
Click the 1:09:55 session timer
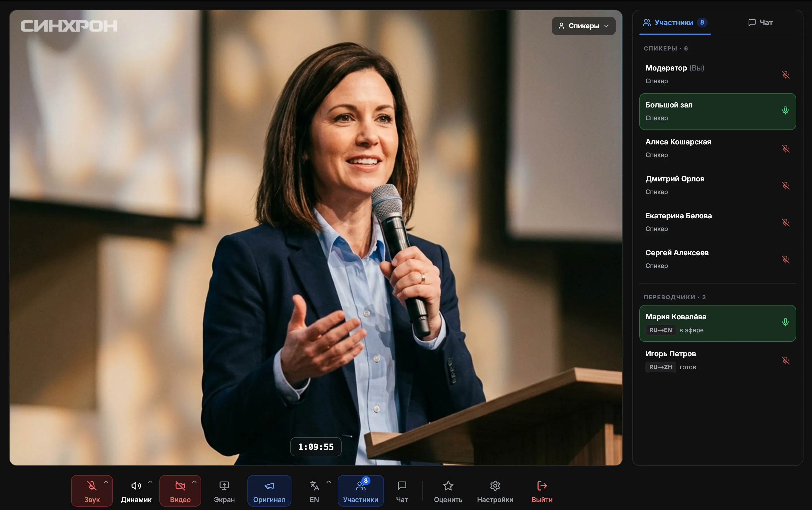(316, 447)
